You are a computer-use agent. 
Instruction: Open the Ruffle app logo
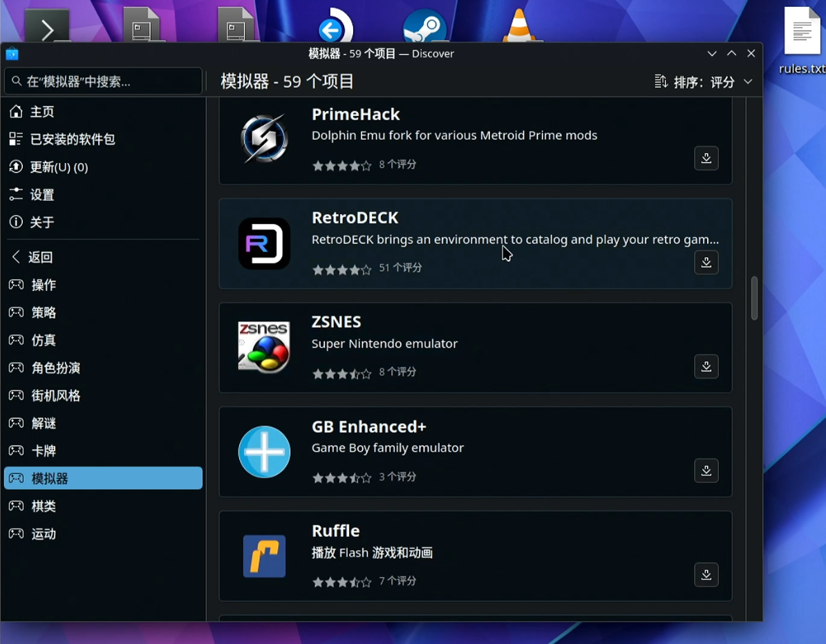[264, 556]
